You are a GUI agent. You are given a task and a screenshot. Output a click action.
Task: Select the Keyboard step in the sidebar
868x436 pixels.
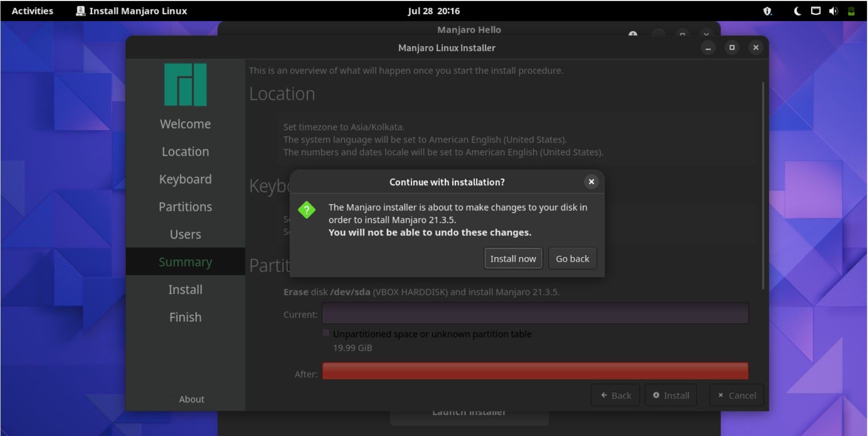pos(185,179)
